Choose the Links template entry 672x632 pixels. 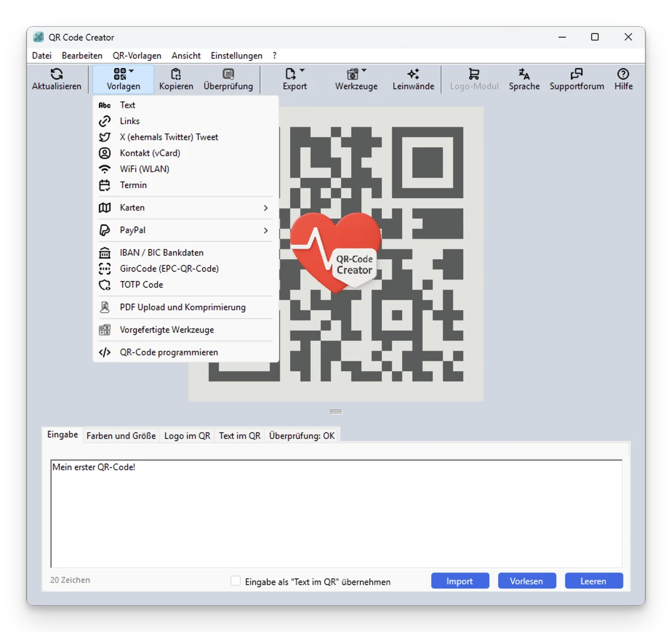coord(185,121)
